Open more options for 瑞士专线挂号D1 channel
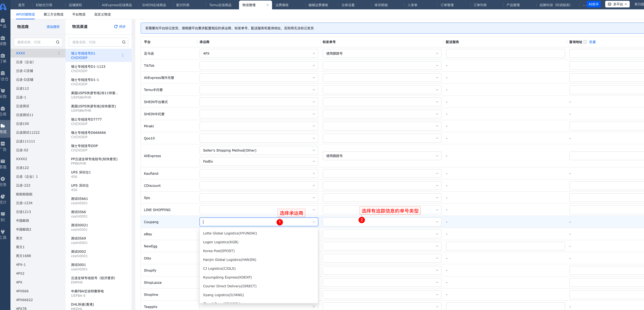 [x=123, y=55]
